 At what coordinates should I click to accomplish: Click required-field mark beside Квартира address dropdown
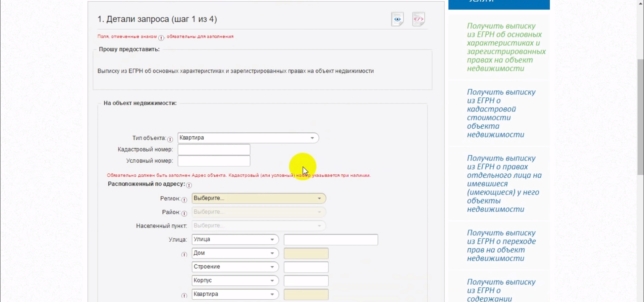(x=184, y=296)
